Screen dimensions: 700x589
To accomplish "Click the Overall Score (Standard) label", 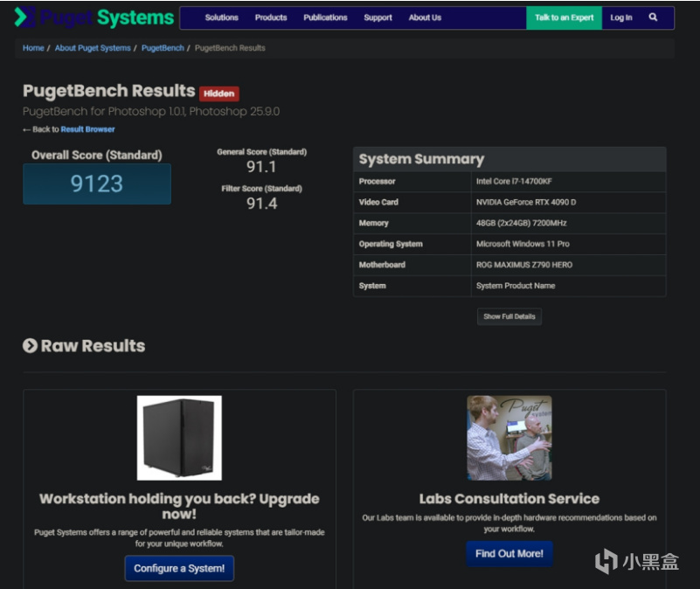I will pyautogui.click(x=97, y=155).
